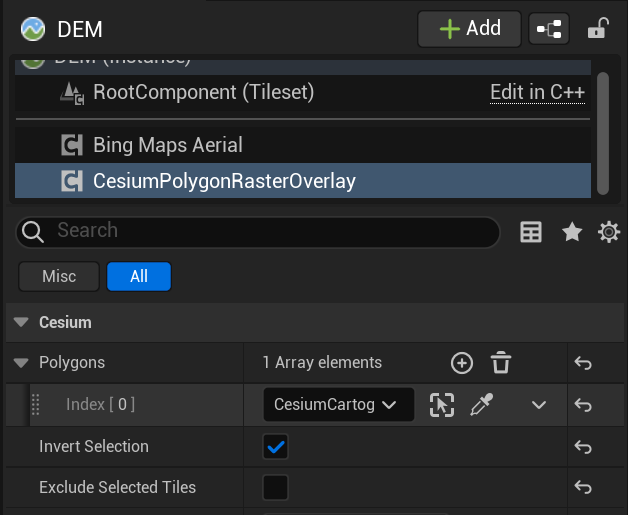Reset Index [0] to default value
The width and height of the screenshot is (628, 515).
(583, 405)
